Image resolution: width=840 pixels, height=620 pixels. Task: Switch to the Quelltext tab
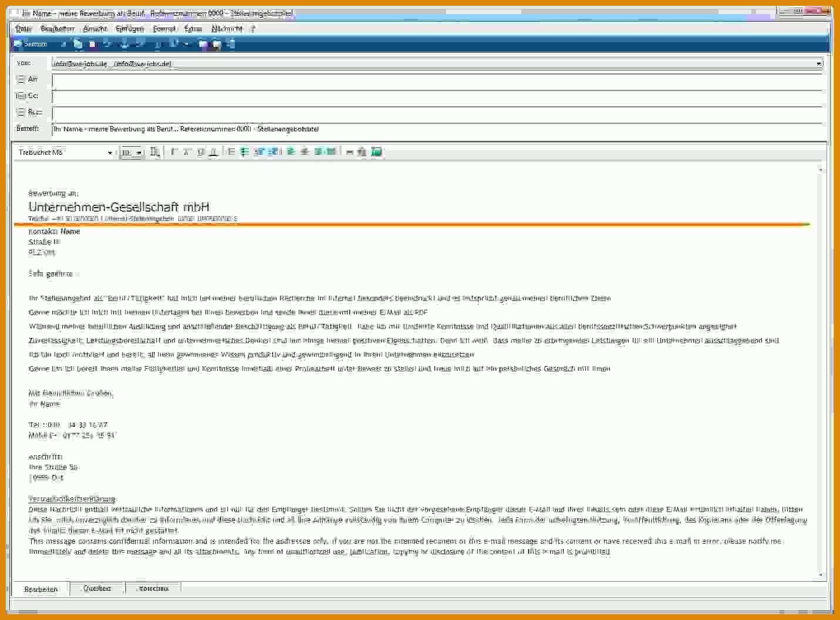97,588
